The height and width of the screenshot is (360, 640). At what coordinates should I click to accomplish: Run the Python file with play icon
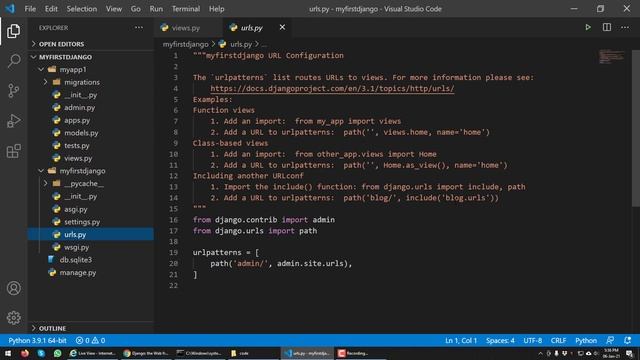click(588, 27)
